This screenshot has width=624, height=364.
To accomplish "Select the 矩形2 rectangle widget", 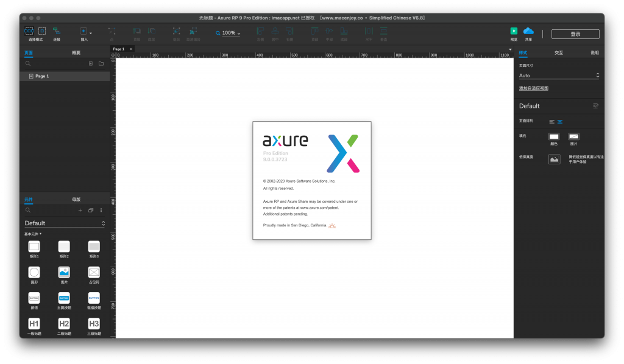I will (64, 247).
